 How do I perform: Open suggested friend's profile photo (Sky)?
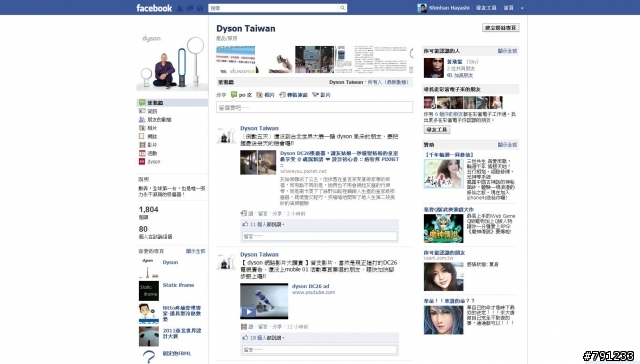[x=433, y=68]
